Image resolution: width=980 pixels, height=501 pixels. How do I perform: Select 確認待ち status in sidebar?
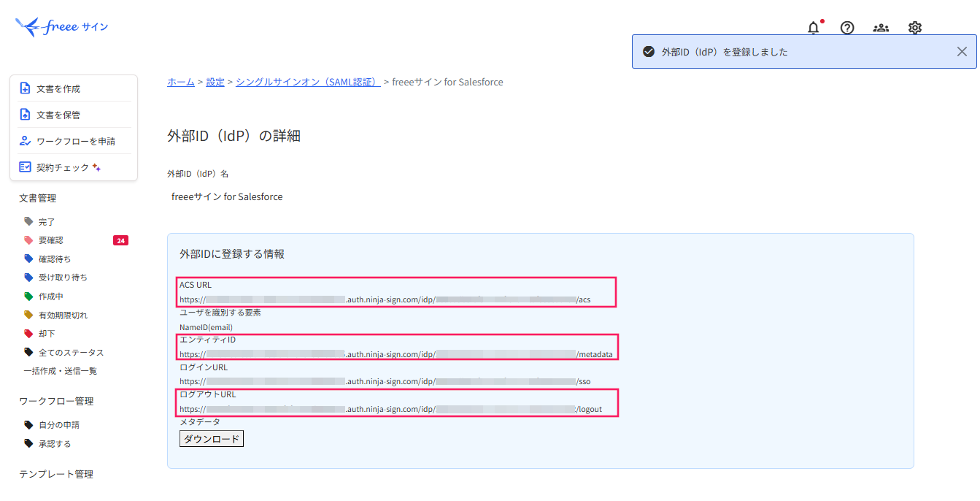55,259
